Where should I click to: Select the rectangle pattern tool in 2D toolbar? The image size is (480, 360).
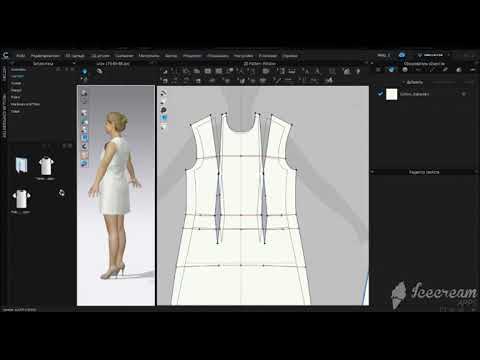(x=208, y=71)
